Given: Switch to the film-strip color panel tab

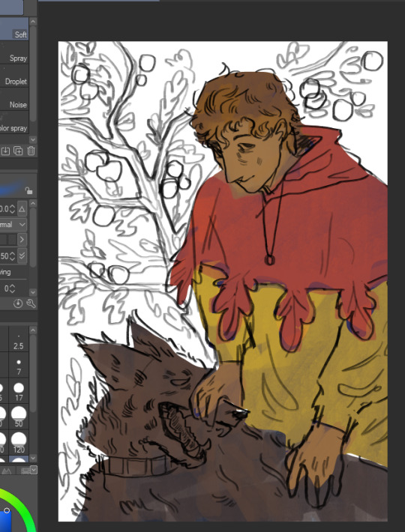Looking at the screenshot, I should click(x=25, y=471).
